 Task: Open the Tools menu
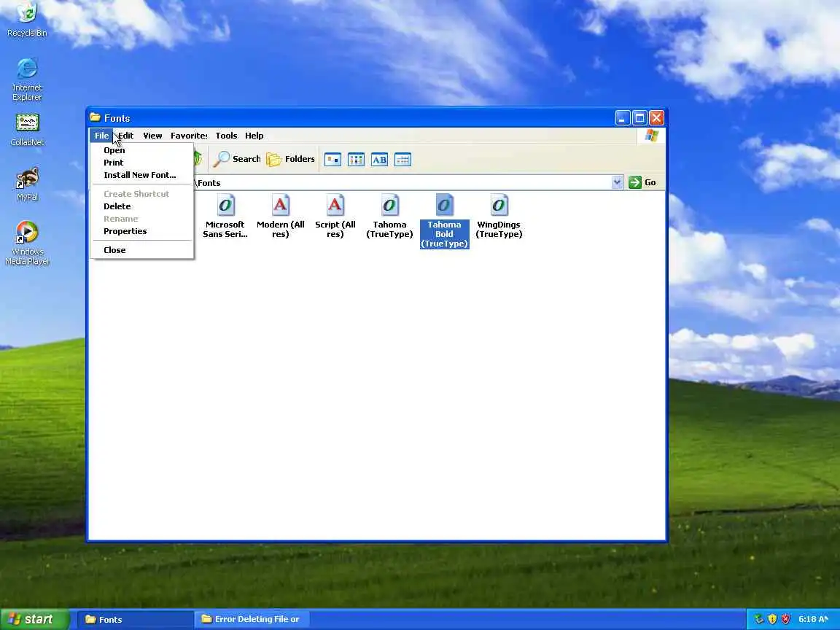pos(226,136)
